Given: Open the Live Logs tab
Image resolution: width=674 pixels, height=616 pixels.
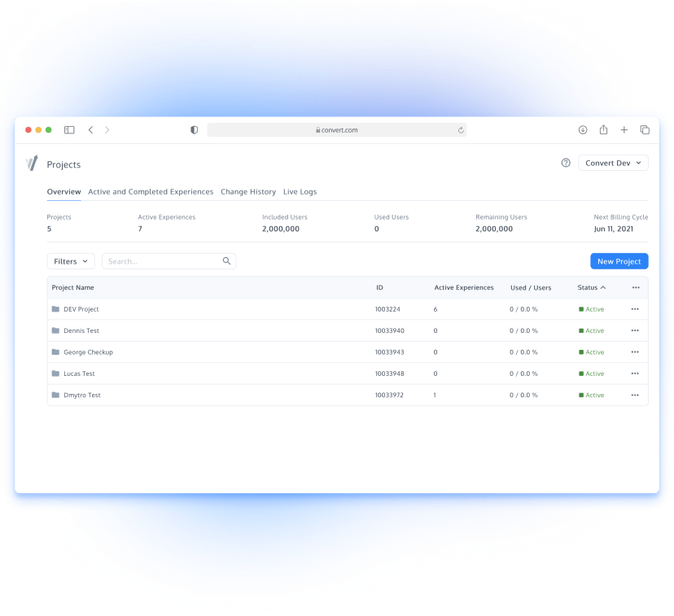Looking at the screenshot, I should pyautogui.click(x=300, y=191).
